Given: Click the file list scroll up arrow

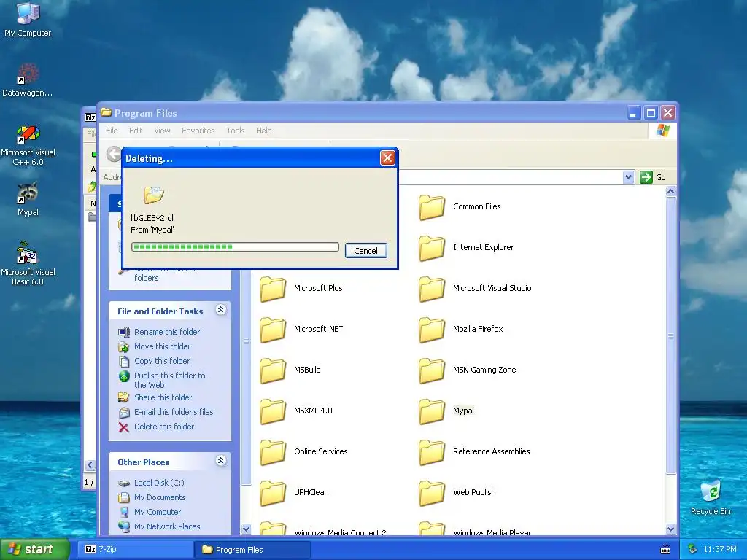Looking at the screenshot, I should (x=670, y=192).
